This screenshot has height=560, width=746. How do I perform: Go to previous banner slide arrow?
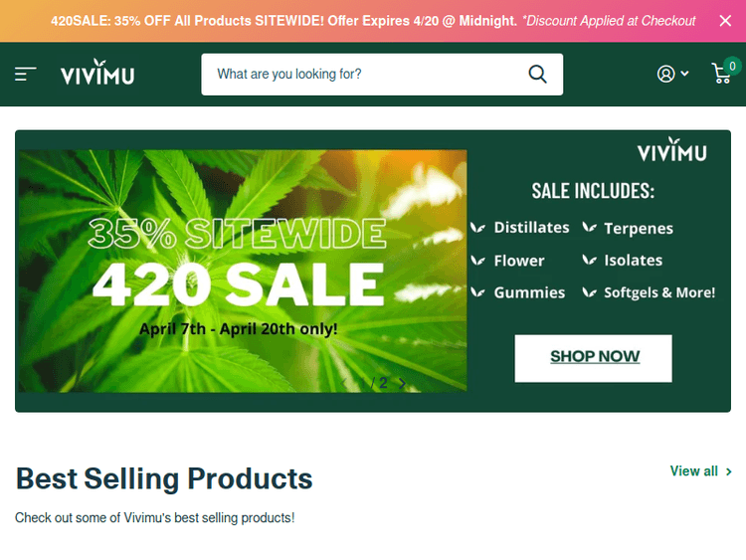pos(344,383)
